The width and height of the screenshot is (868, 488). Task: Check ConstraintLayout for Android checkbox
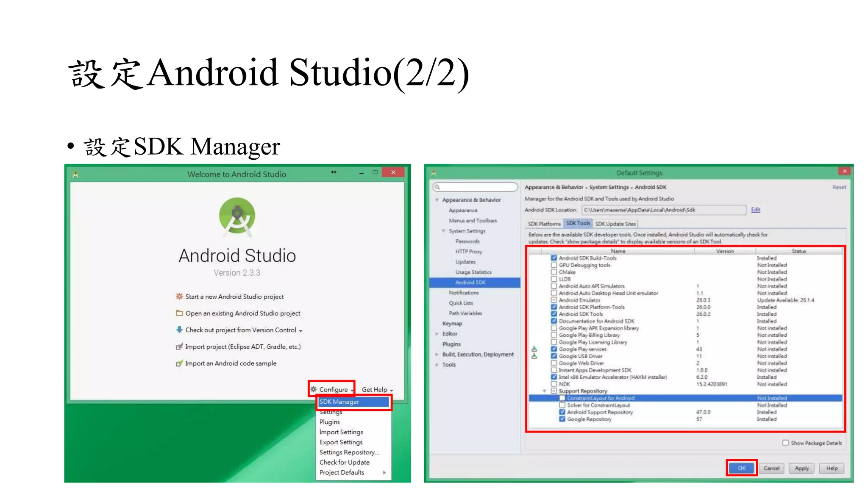[562, 398]
